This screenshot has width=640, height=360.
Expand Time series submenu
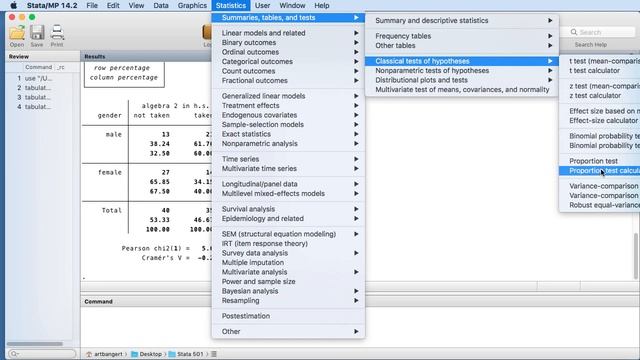(288, 159)
